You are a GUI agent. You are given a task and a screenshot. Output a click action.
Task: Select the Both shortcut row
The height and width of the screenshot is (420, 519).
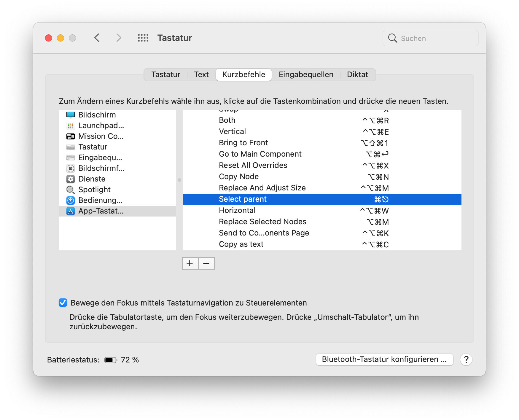[x=322, y=120]
